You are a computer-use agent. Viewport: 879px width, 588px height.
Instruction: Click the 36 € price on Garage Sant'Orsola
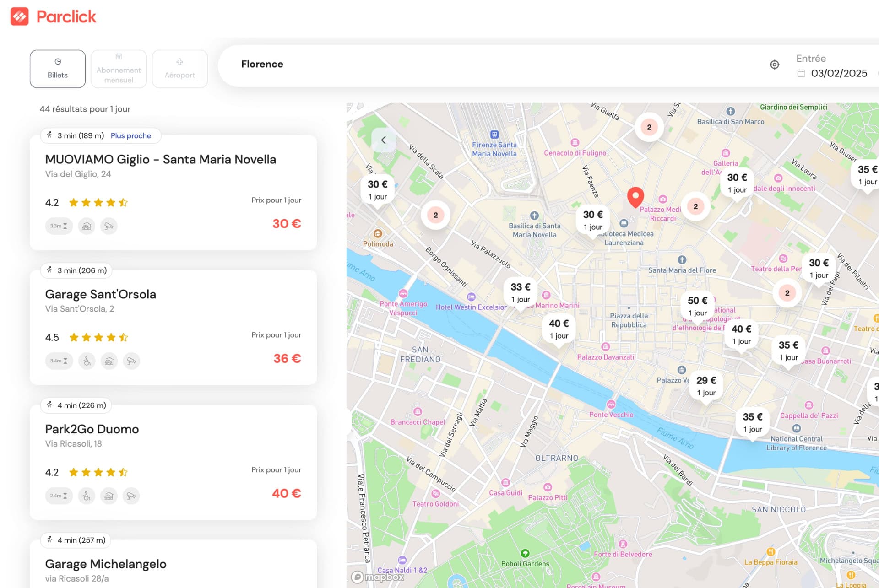point(287,359)
